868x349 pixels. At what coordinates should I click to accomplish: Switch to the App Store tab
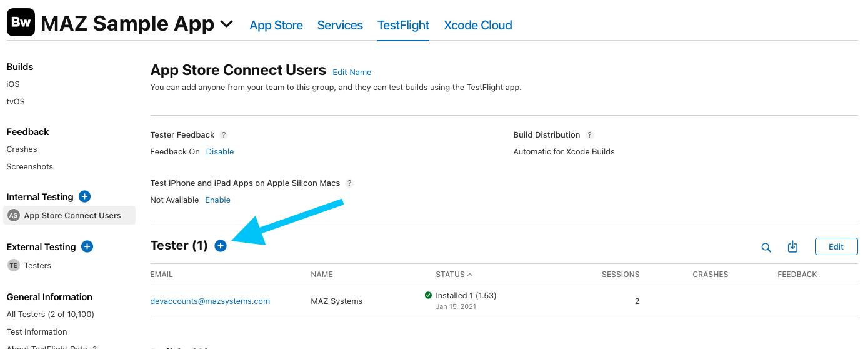(276, 26)
